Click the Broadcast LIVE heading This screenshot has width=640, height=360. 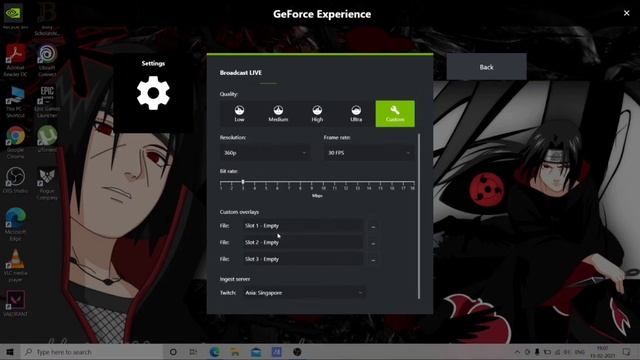(241, 73)
